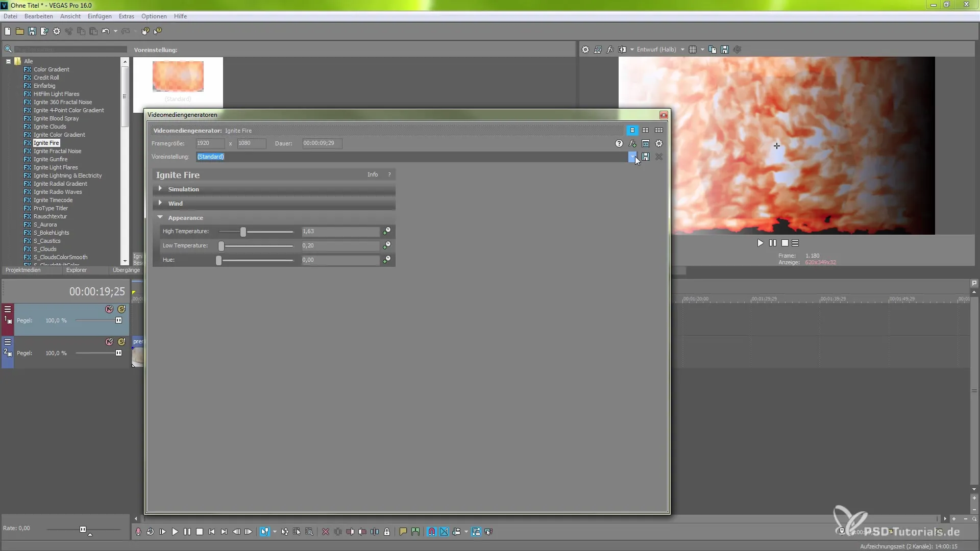Enable loop playback in transport bar

(150, 532)
